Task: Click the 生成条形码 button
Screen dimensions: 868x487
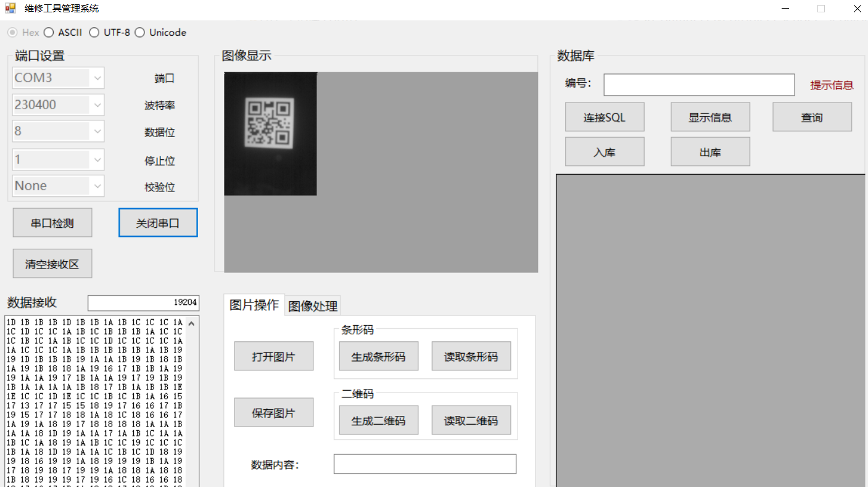Action: coord(379,356)
